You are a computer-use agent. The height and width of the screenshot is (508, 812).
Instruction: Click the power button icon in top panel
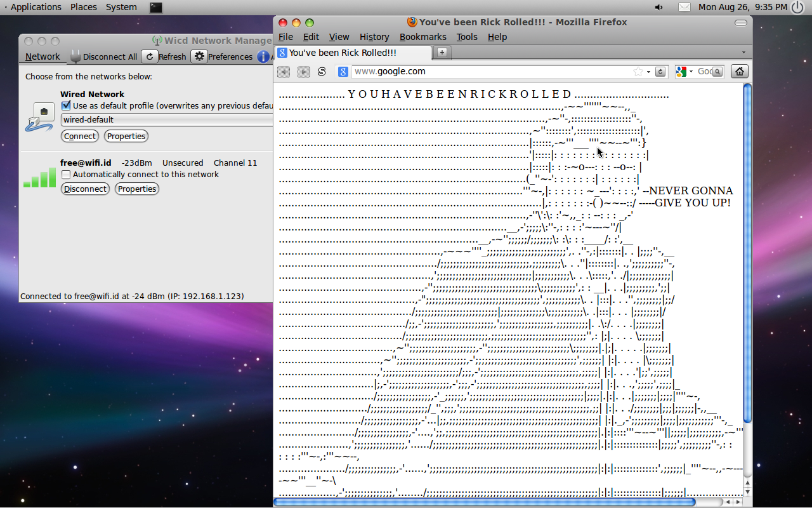(x=797, y=7)
